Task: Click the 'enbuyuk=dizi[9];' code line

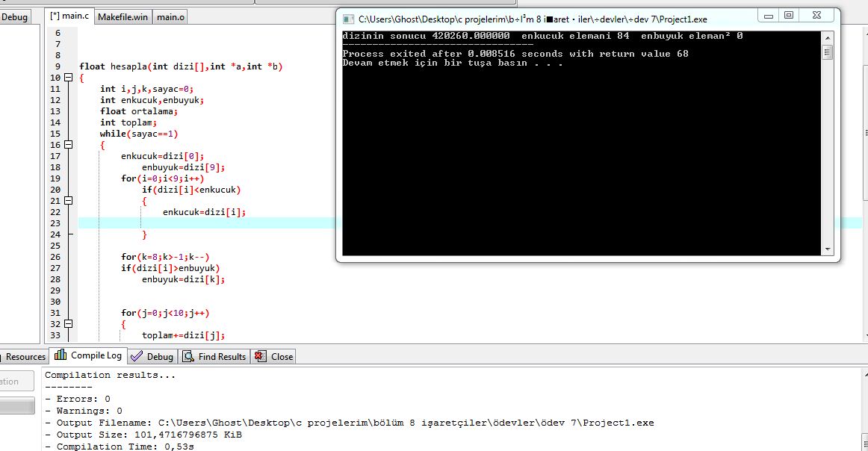Action: tap(183, 167)
